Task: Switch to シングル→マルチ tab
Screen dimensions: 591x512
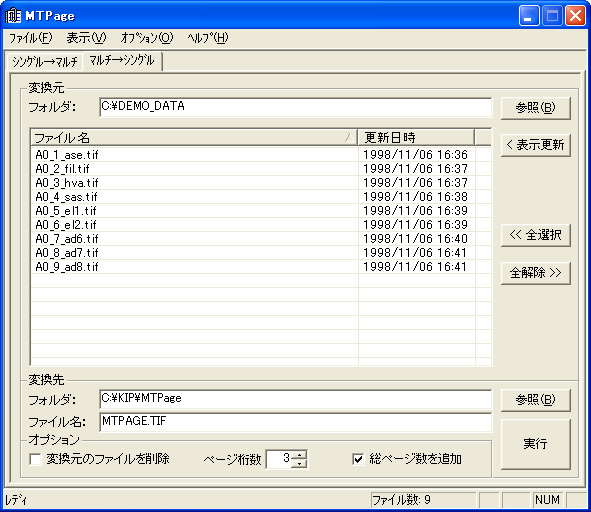Action: tap(45, 61)
